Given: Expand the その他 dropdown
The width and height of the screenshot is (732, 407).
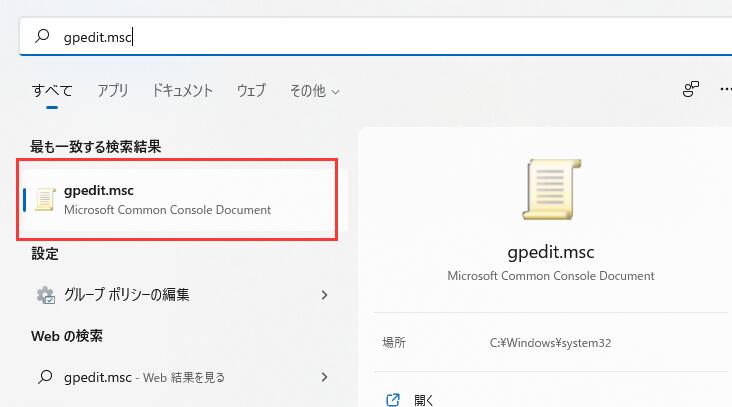Looking at the screenshot, I should tap(314, 90).
